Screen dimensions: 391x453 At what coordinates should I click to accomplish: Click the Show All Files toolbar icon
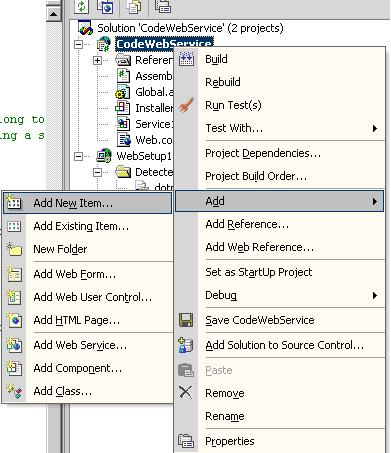click(133, 6)
